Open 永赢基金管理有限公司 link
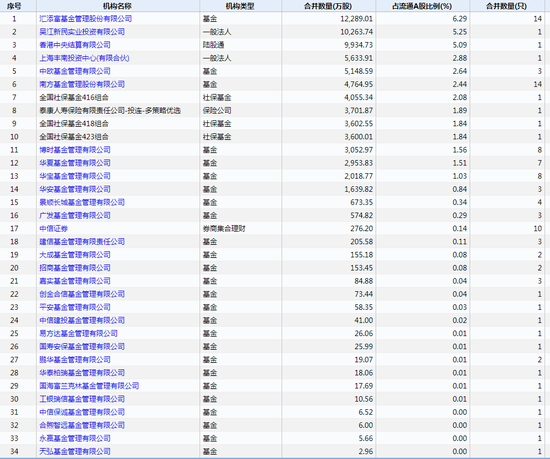 point(75,438)
